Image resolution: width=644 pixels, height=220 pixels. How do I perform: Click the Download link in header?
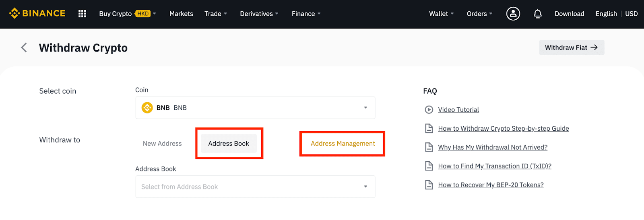pos(569,14)
